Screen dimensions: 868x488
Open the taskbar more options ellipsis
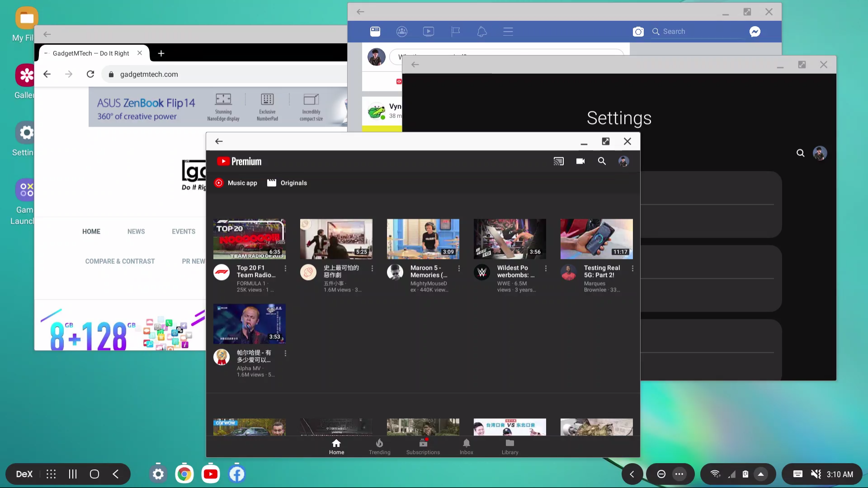[x=679, y=474]
